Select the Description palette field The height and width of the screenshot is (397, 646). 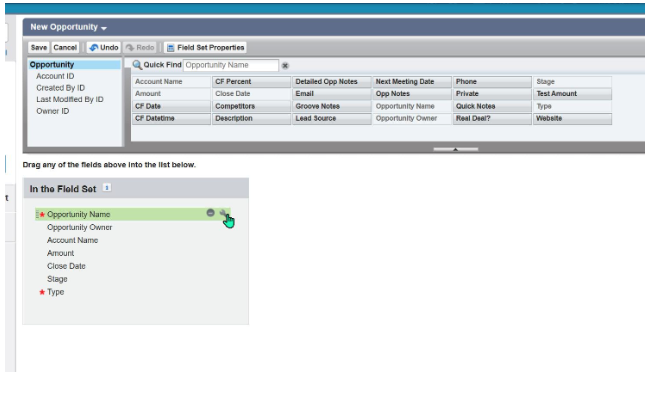click(x=251, y=118)
